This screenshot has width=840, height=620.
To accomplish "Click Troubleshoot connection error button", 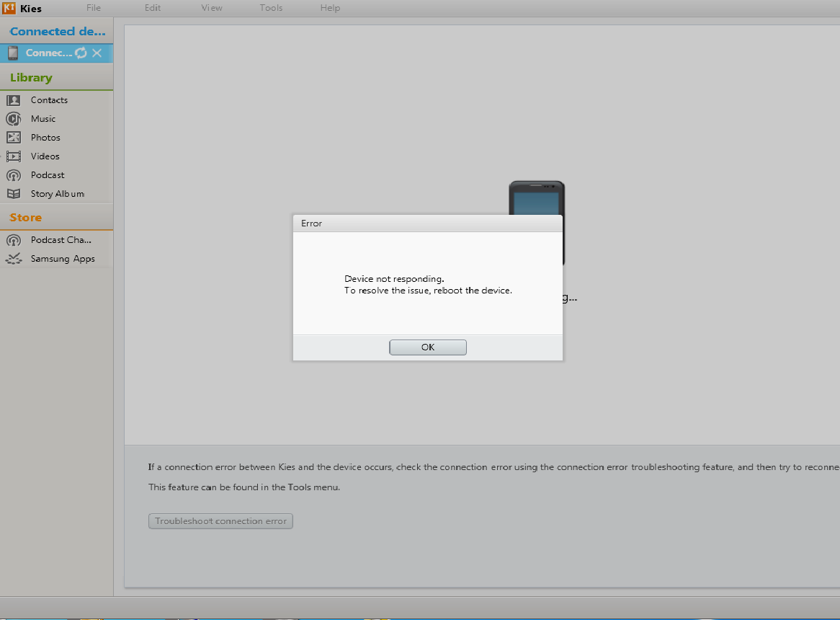I will pyautogui.click(x=220, y=521).
